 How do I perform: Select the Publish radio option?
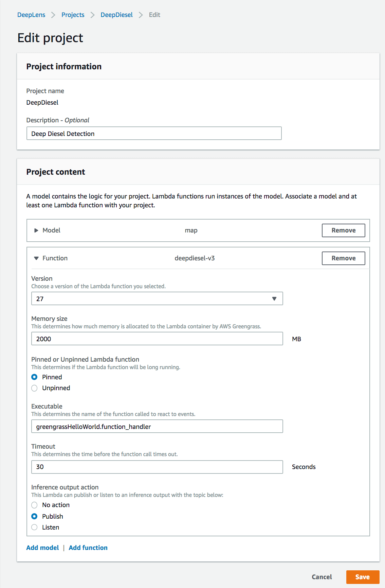click(34, 516)
